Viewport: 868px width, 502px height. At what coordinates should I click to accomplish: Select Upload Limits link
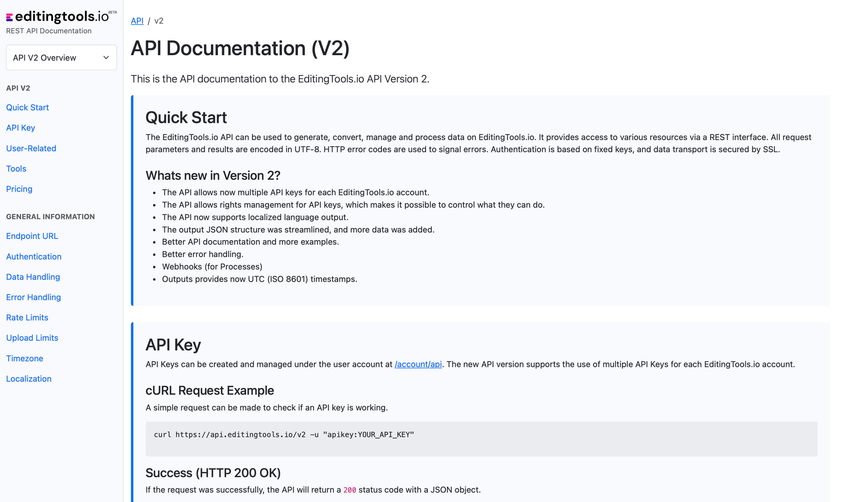(x=32, y=338)
